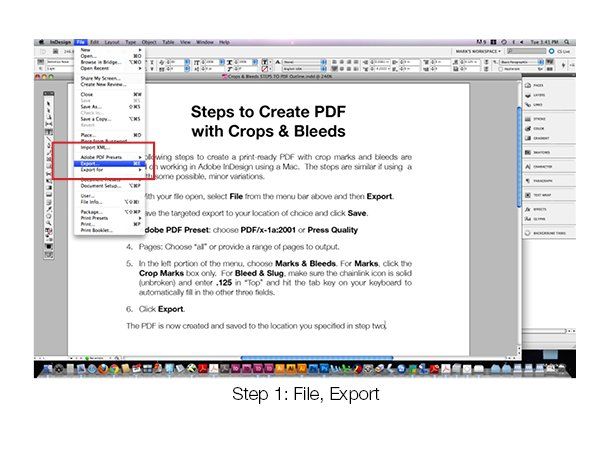
Task: Click the document title tab Crops & Bleeds
Action: 277,77
